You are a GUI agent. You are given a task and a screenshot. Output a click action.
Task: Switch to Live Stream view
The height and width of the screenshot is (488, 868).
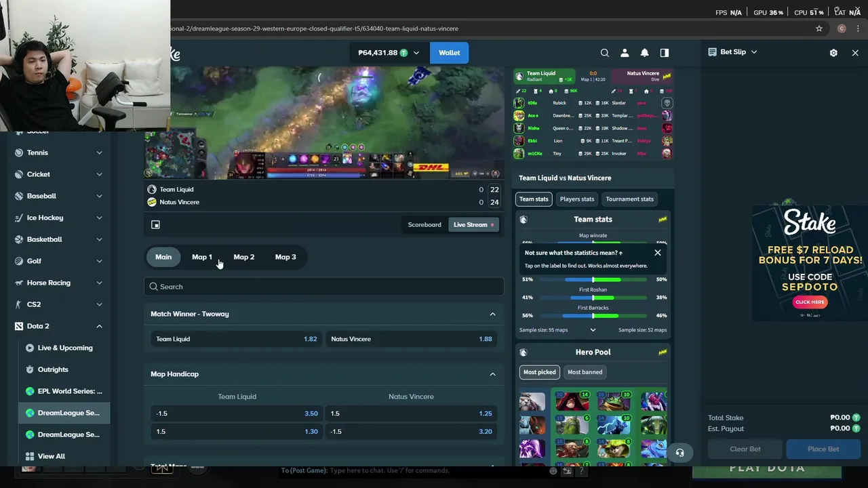[474, 224]
